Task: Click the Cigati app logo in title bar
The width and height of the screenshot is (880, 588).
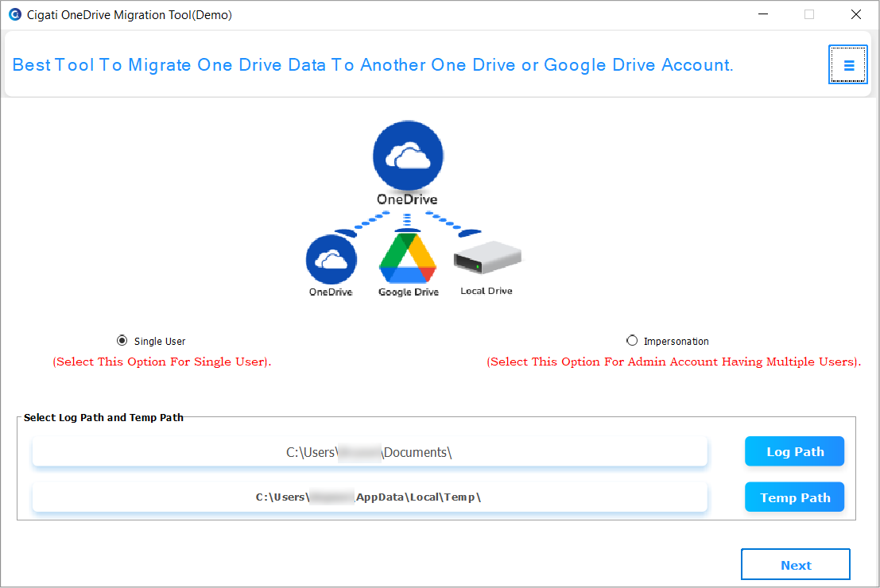Action: point(14,14)
